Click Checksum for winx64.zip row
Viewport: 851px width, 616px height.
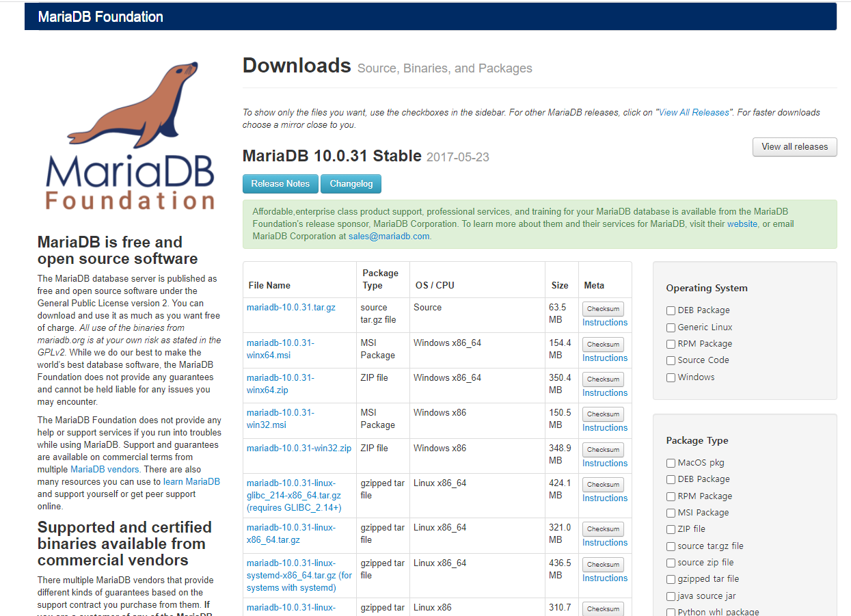click(x=603, y=379)
